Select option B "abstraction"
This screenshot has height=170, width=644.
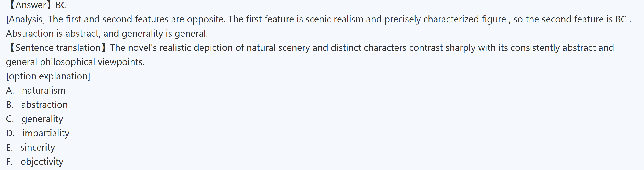(x=44, y=105)
